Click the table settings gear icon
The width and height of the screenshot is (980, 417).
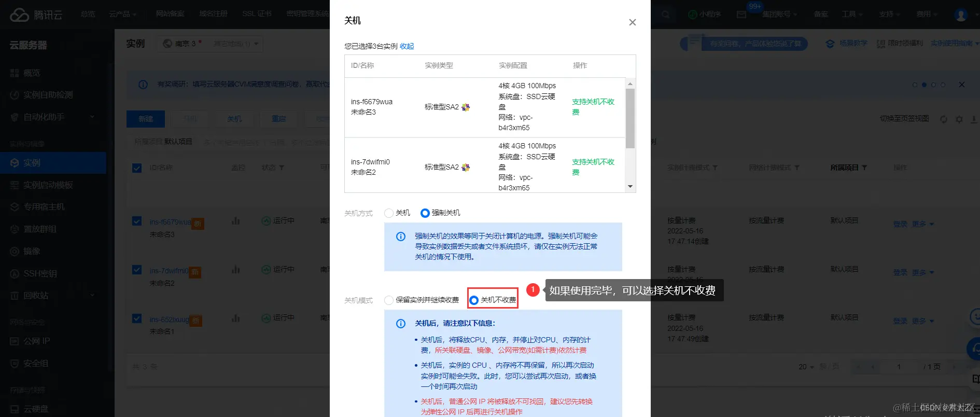[959, 119]
